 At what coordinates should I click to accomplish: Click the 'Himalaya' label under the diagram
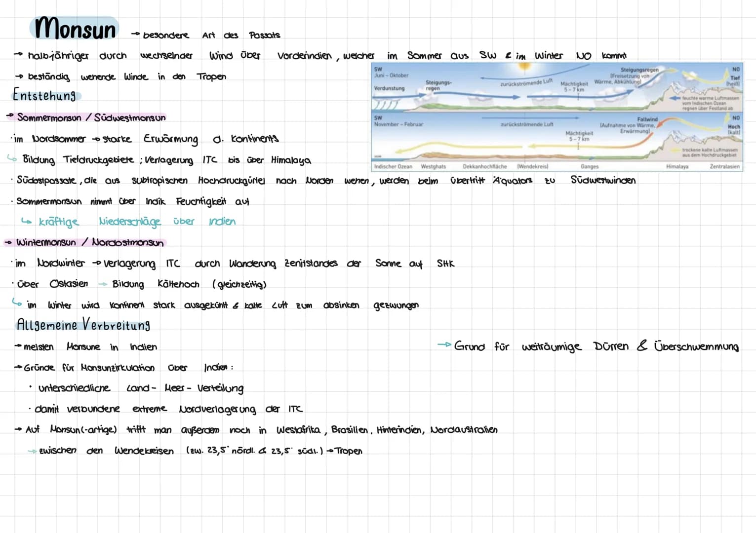coord(677,167)
